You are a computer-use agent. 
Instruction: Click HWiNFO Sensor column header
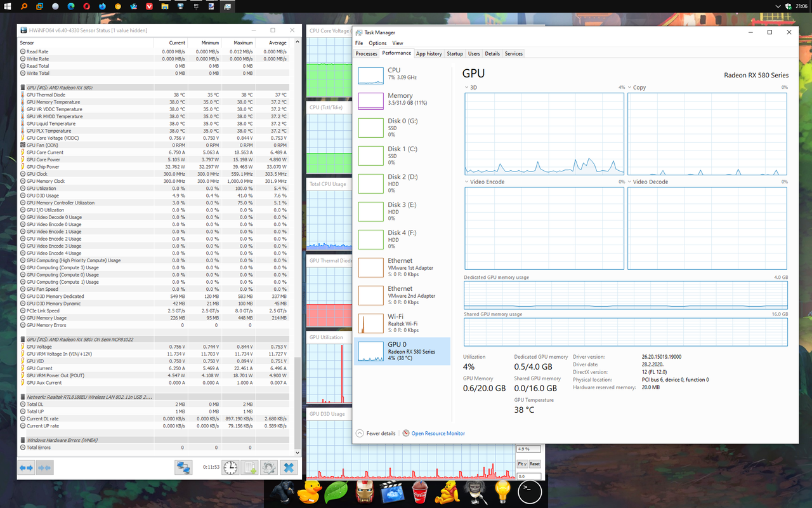pos(85,43)
